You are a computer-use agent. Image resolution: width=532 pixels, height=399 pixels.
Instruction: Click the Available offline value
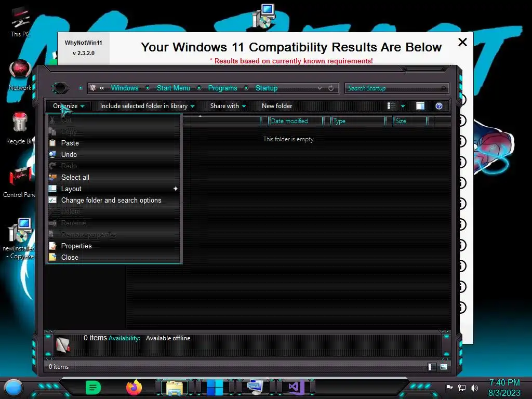click(x=168, y=338)
